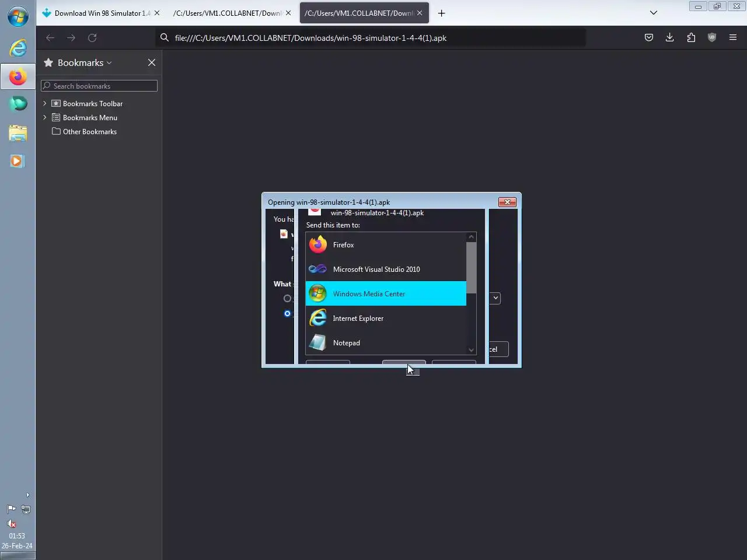
Task: Click the win-98-simulator-1-4-4(1).apk filename text
Action: coord(377,213)
